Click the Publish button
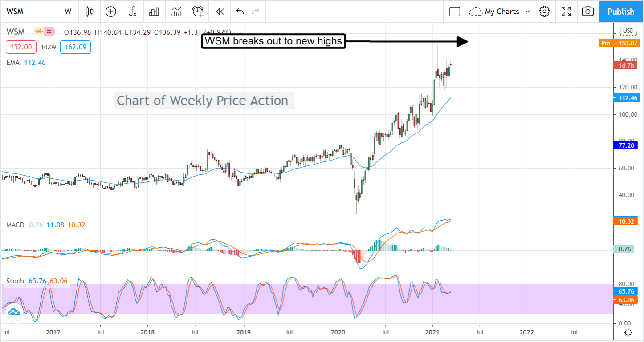Viewport: 644px width, 342px height. tap(621, 12)
